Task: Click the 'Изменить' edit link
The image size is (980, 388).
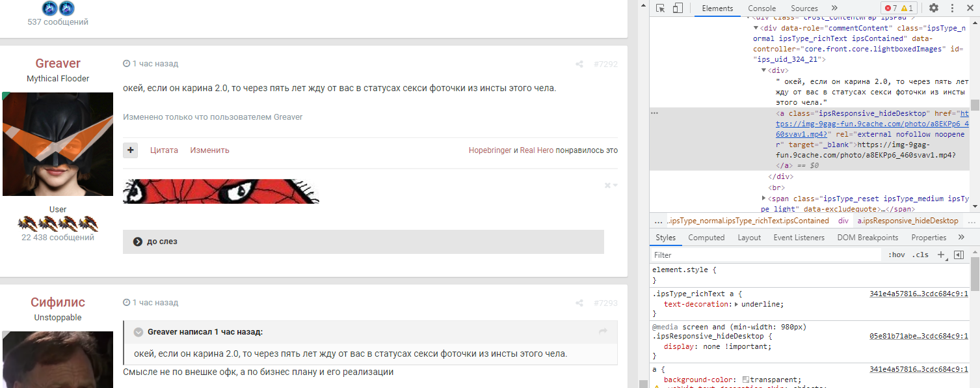Action: [209, 150]
